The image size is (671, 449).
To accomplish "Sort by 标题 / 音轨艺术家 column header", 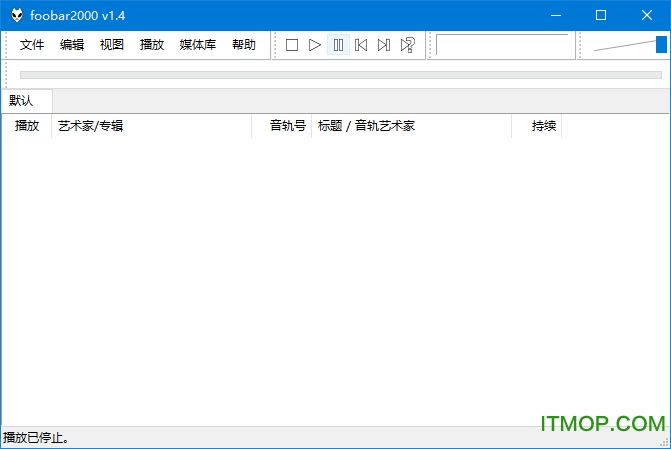I will 411,126.
